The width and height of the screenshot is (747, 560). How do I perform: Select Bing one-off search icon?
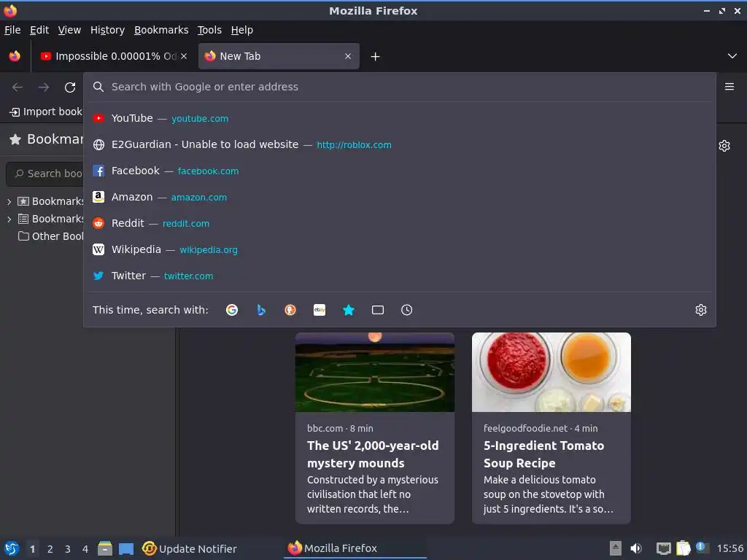[261, 310]
